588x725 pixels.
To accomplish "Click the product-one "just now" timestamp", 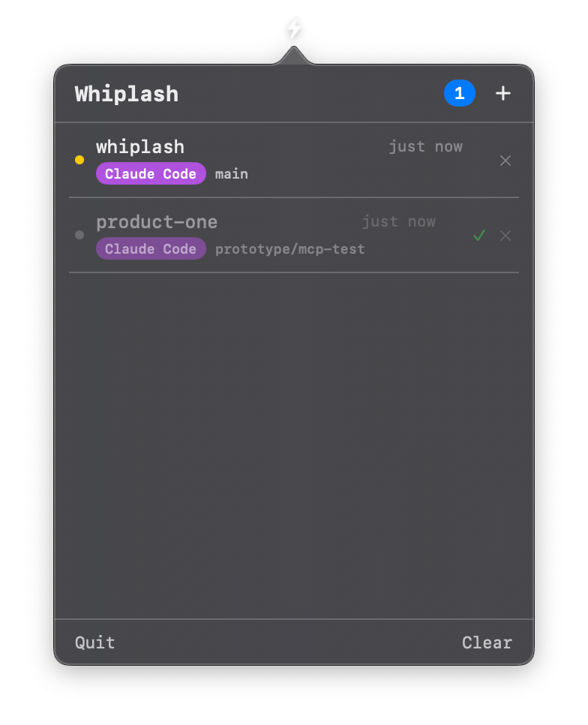I will click(x=398, y=221).
